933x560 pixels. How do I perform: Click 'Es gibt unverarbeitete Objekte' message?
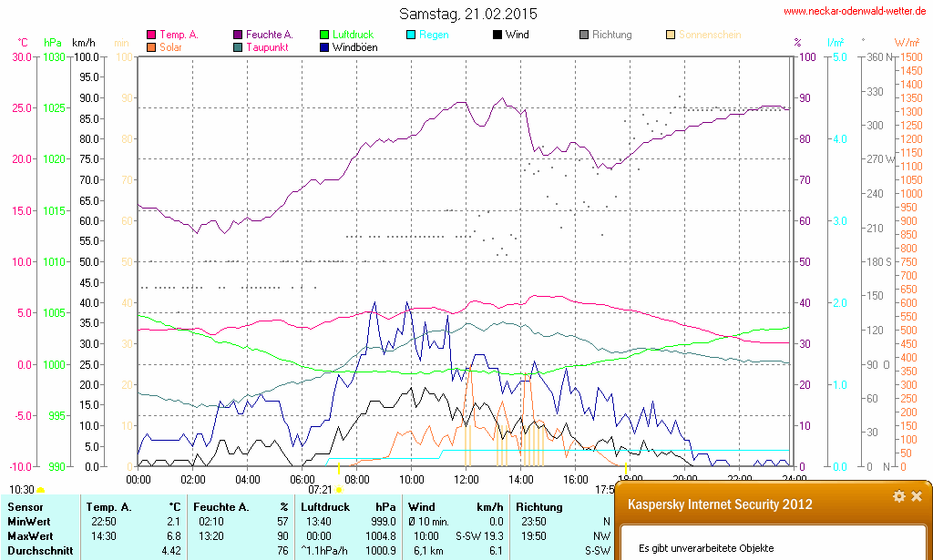coord(706,548)
